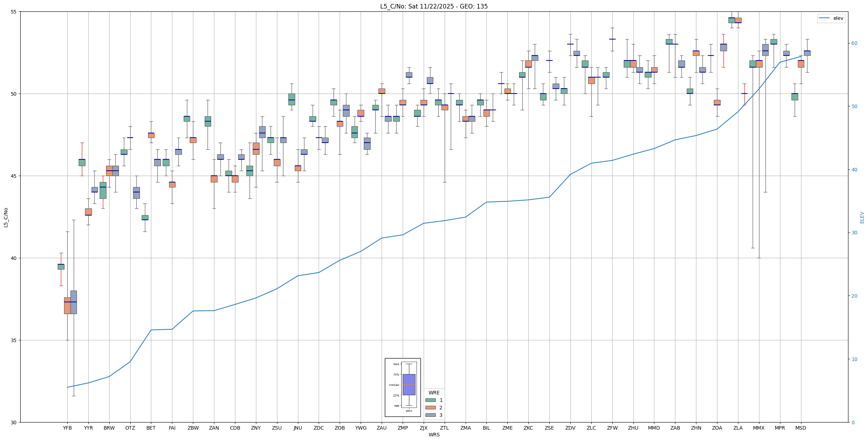Click the WRE legend title
Image resolution: width=868 pixels, height=441 pixels.
(x=434, y=393)
